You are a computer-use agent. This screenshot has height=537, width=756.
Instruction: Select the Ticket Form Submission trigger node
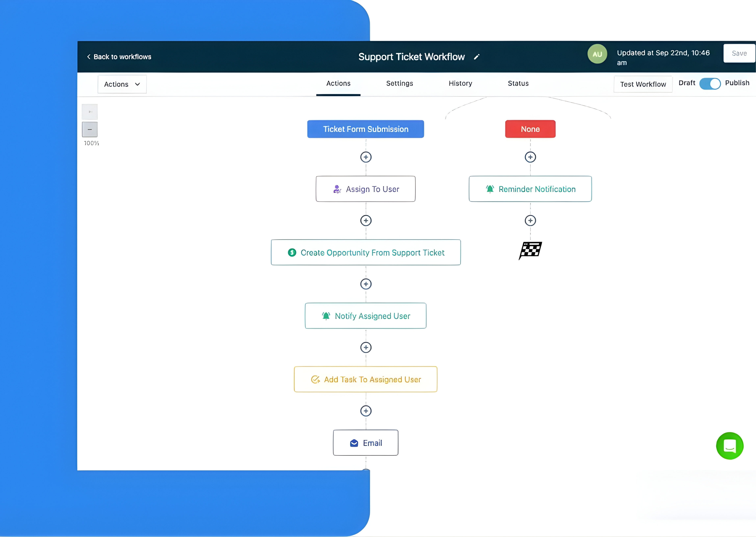[x=365, y=129]
